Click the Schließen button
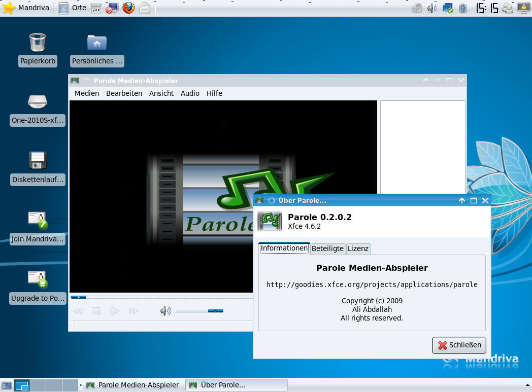The height and width of the screenshot is (392, 532). click(458, 345)
